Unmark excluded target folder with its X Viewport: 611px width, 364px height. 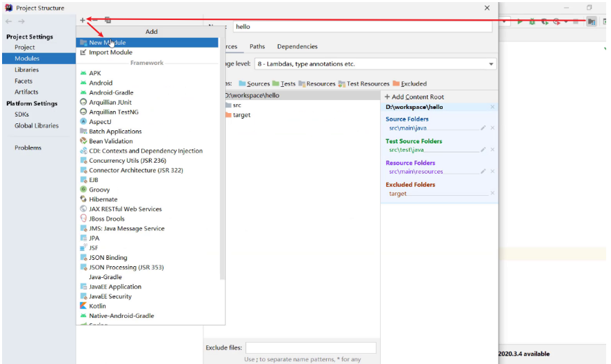(x=492, y=193)
